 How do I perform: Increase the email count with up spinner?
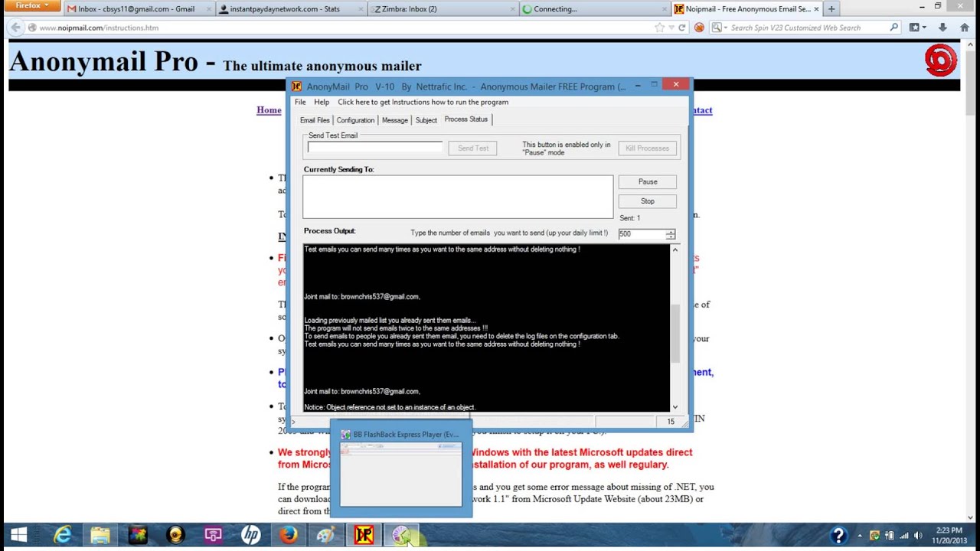click(x=671, y=232)
